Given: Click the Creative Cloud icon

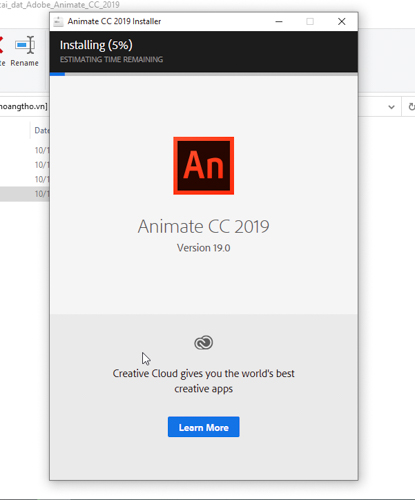Looking at the screenshot, I should (203, 343).
